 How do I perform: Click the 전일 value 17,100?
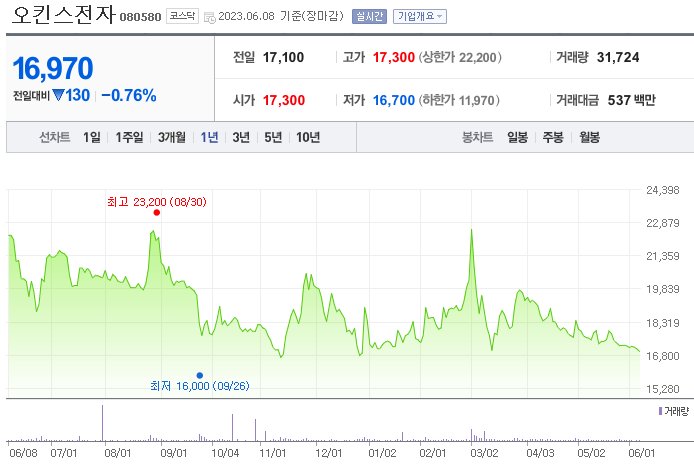pyautogui.click(x=283, y=57)
